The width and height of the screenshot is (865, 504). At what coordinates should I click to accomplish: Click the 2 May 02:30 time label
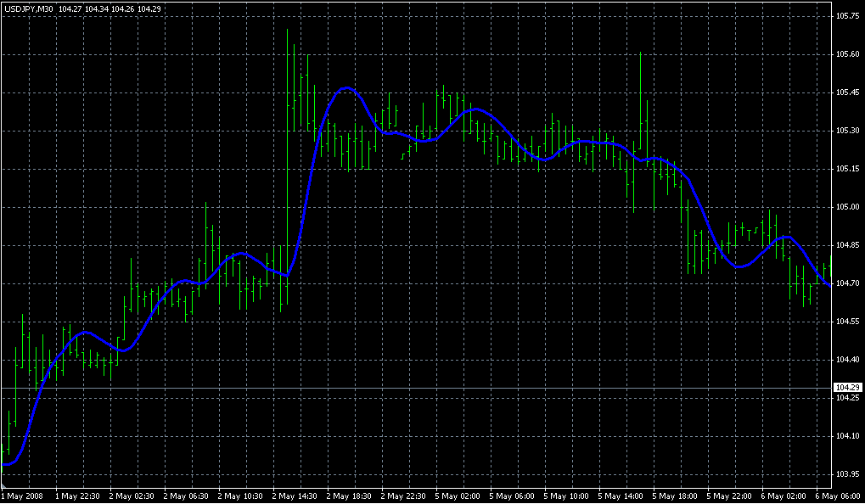pyautogui.click(x=132, y=496)
